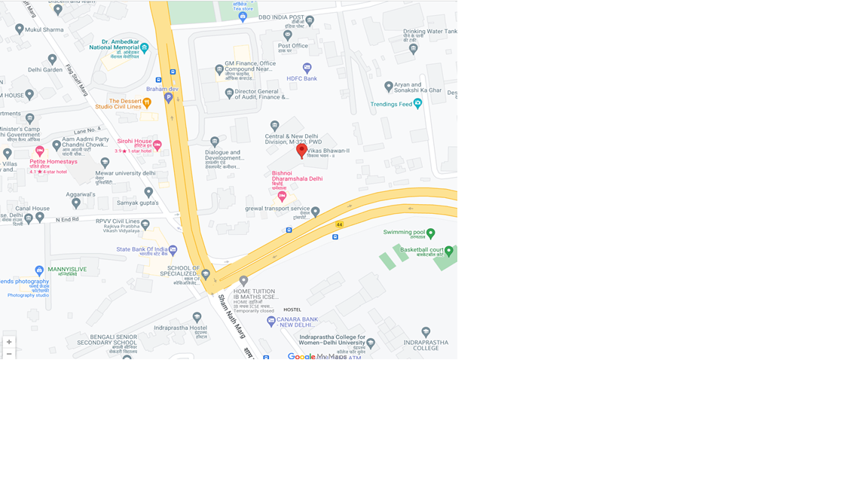Click the Dr. Ambedkar National Memorial marker

click(145, 47)
